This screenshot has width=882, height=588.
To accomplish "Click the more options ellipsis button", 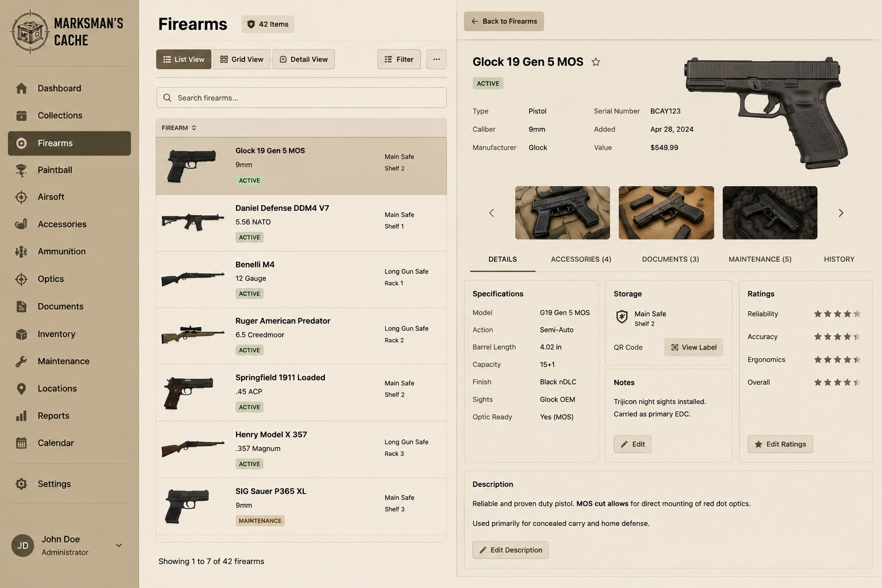I will pos(436,59).
